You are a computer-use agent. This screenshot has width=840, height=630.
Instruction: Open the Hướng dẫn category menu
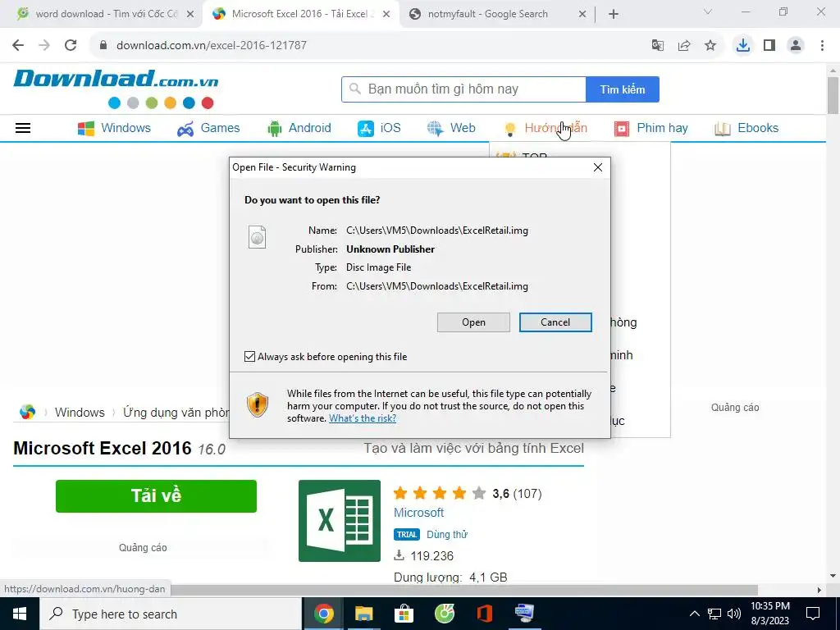[x=546, y=128]
